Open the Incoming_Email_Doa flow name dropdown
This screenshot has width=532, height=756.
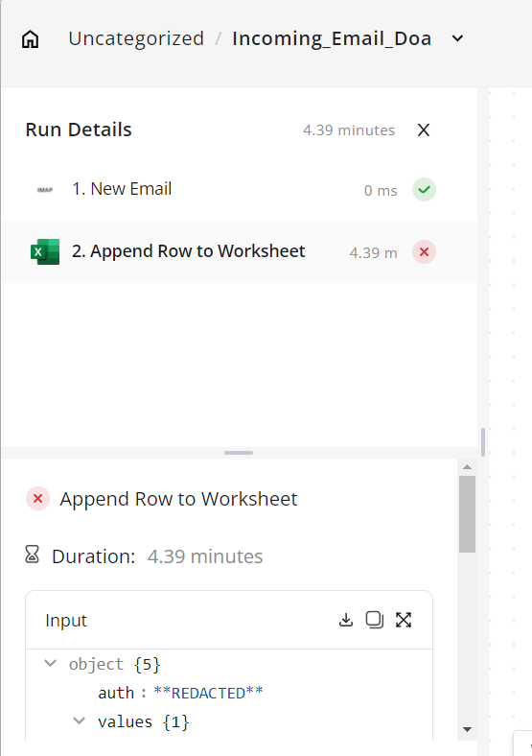[x=457, y=38]
